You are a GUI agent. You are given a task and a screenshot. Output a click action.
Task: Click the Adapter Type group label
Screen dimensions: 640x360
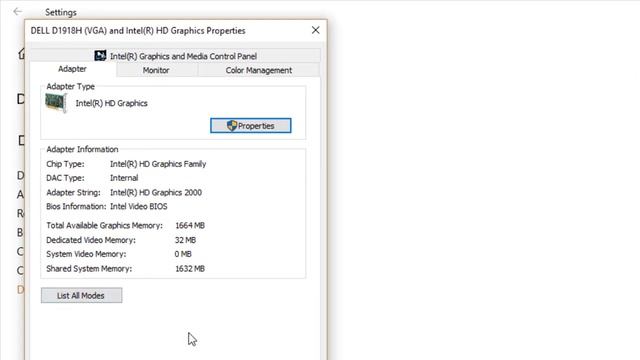coord(70,86)
